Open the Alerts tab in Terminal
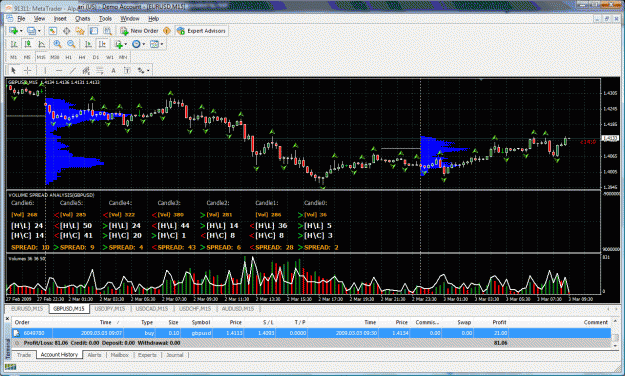Screen dimensions: 625x376 94,355
